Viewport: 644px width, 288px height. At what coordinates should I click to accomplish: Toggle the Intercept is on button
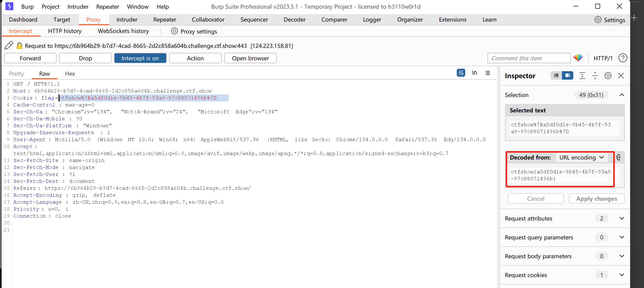(x=140, y=58)
